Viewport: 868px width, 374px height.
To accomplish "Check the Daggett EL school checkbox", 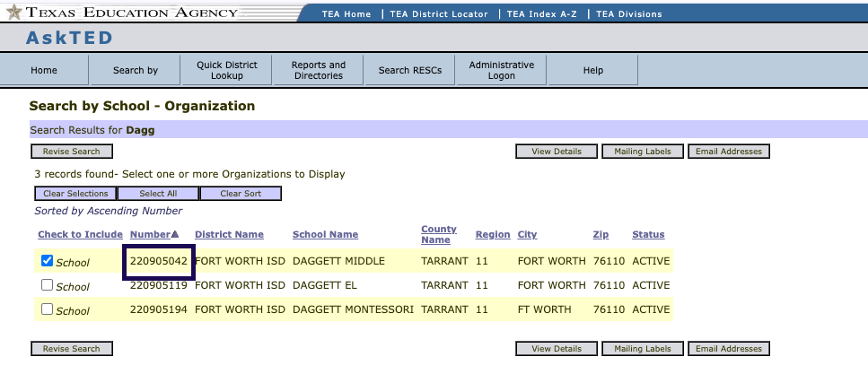I will pos(47,285).
